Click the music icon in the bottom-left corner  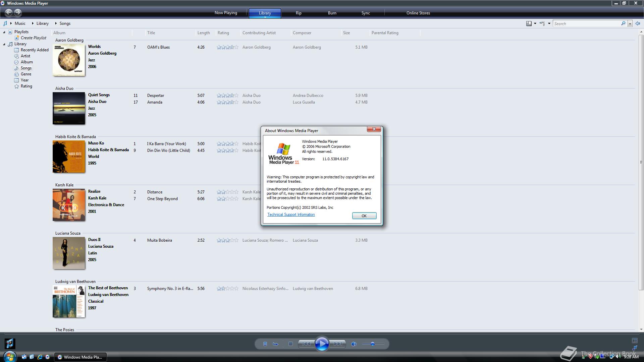[x=10, y=343]
